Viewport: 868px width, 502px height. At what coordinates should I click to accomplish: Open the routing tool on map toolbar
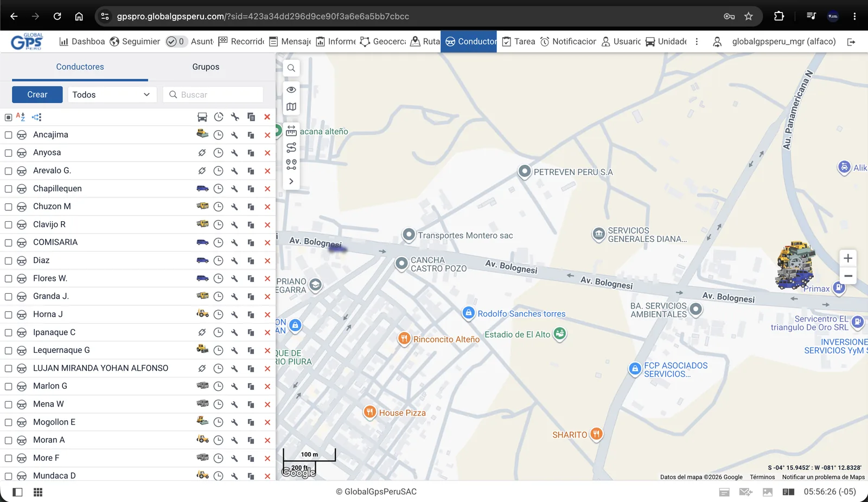pyautogui.click(x=291, y=147)
